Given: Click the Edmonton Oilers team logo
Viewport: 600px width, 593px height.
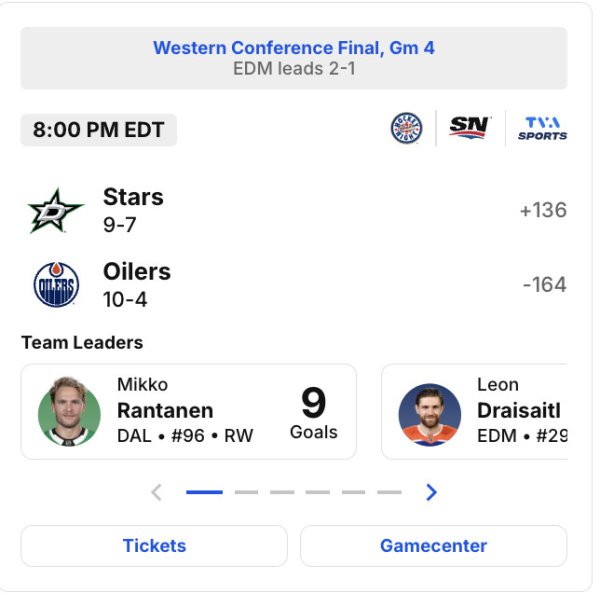Looking at the screenshot, I should tap(55, 284).
